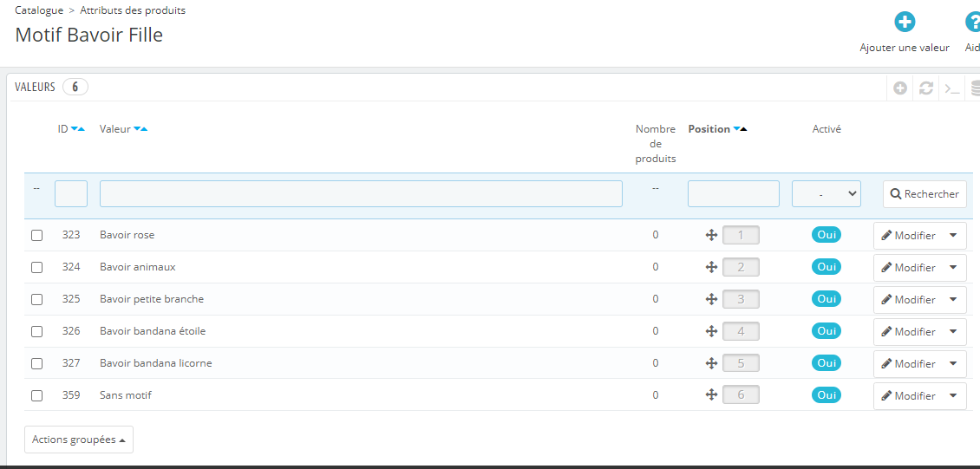This screenshot has height=469, width=980.
Task: Click position number 3 box
Action: point(741,299)
